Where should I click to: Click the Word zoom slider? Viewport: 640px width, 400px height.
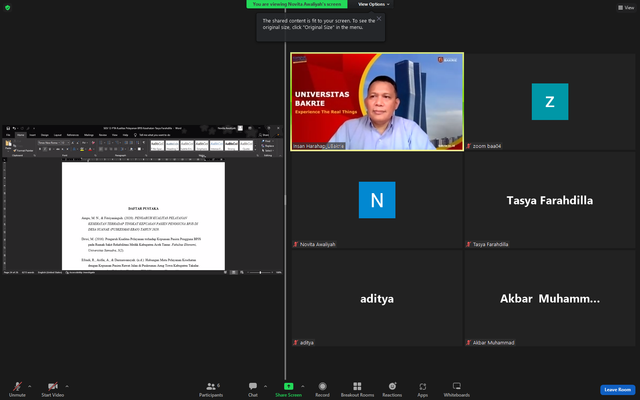coord(260,272)
